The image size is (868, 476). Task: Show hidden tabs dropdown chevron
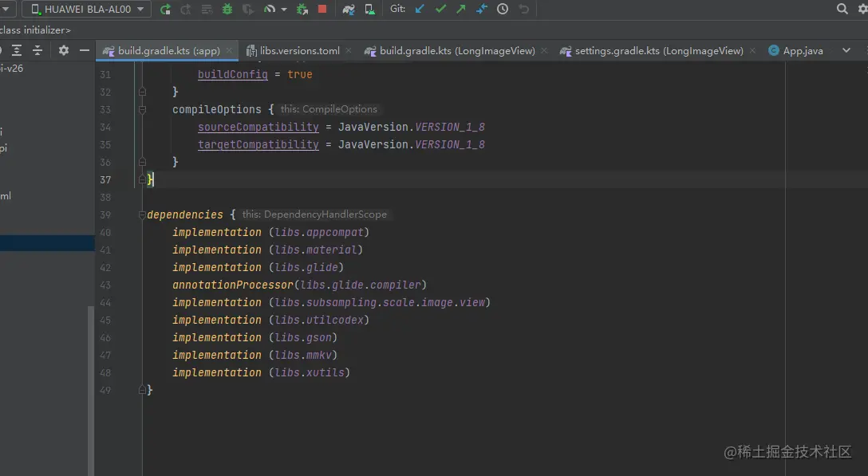846,50
